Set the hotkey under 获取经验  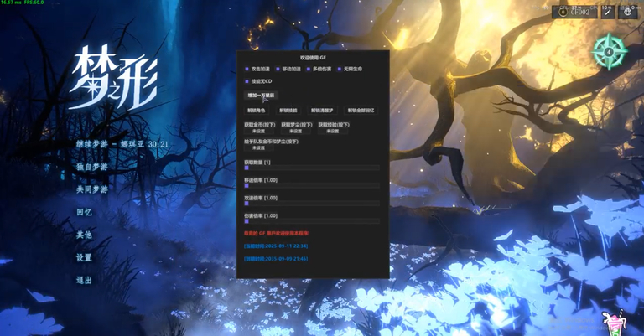click(x=331, y=131)
